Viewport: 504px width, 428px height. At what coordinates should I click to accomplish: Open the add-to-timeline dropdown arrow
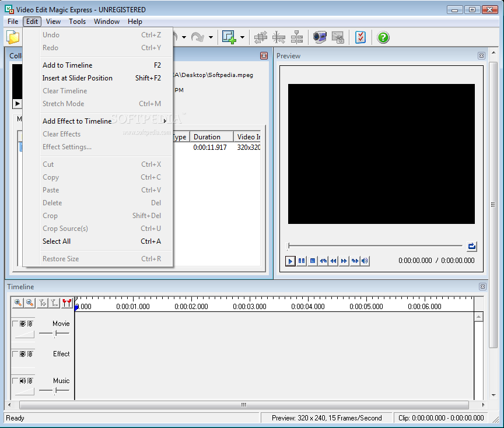242,37
